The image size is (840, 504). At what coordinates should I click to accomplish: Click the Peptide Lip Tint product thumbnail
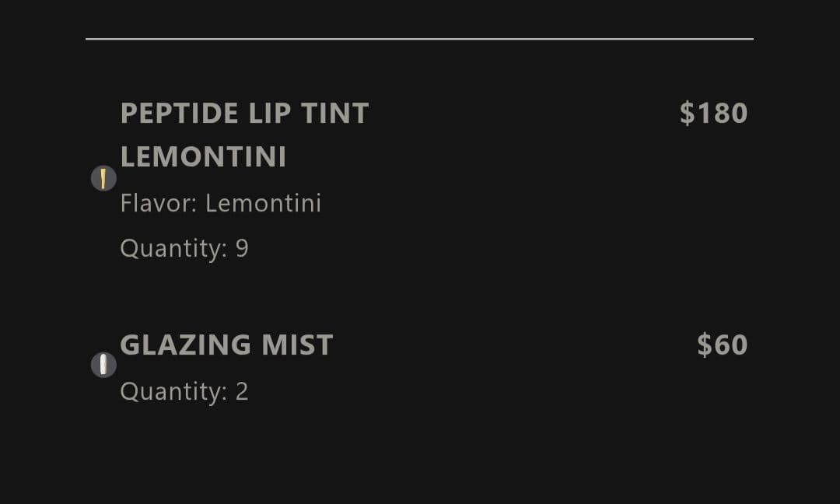point(103,179)
